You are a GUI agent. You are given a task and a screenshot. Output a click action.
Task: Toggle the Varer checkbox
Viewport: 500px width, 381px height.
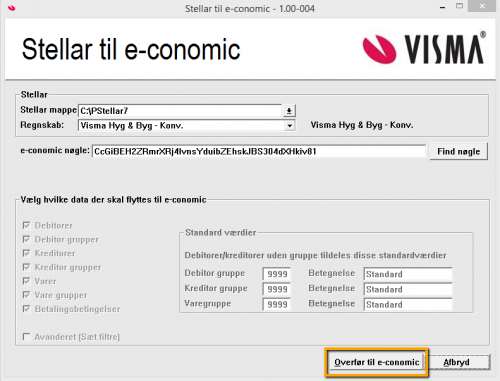point(26,281)
